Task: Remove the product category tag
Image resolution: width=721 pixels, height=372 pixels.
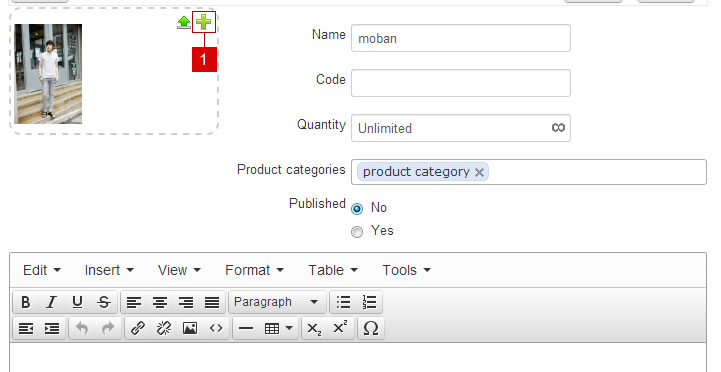Action: (x=479, y=172)
